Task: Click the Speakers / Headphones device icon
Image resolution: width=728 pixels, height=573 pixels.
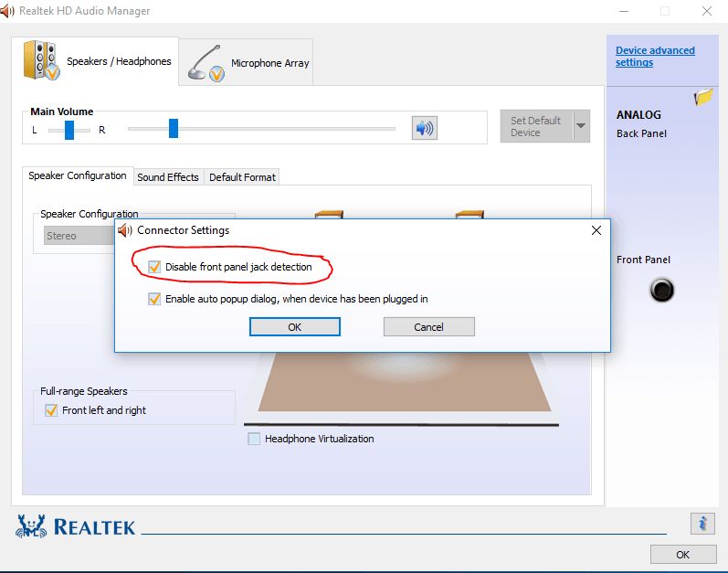Action: 42,60
